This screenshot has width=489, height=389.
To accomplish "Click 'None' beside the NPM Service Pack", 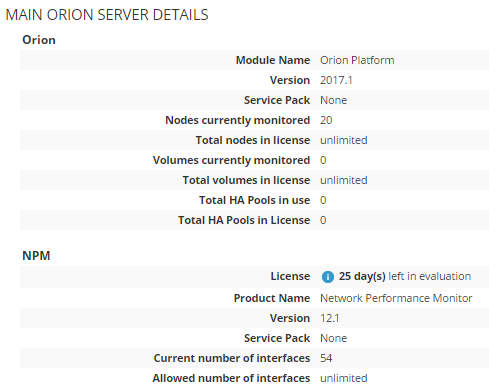I will [333, 338].
